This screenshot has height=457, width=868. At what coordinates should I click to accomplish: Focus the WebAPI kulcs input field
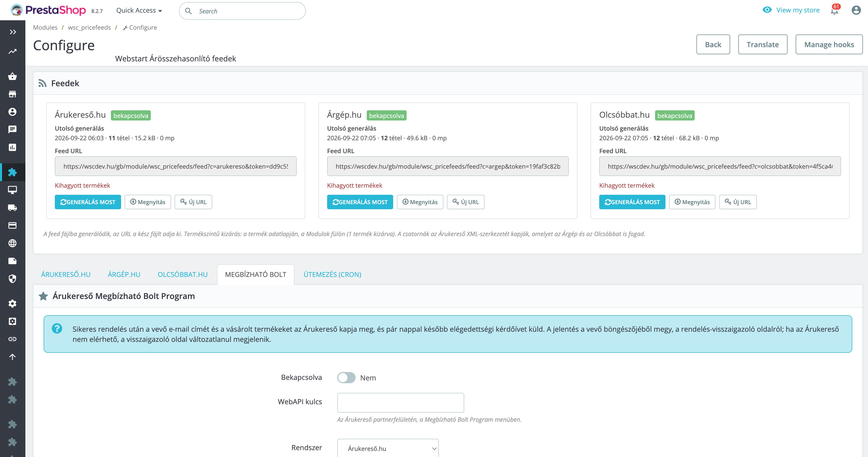(401, 402)
